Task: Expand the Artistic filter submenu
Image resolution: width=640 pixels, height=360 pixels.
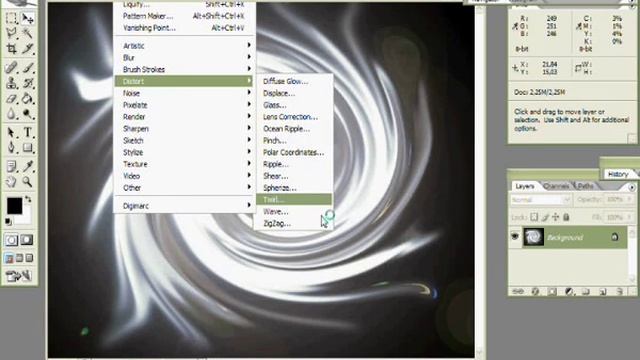Action: [183, 46]
